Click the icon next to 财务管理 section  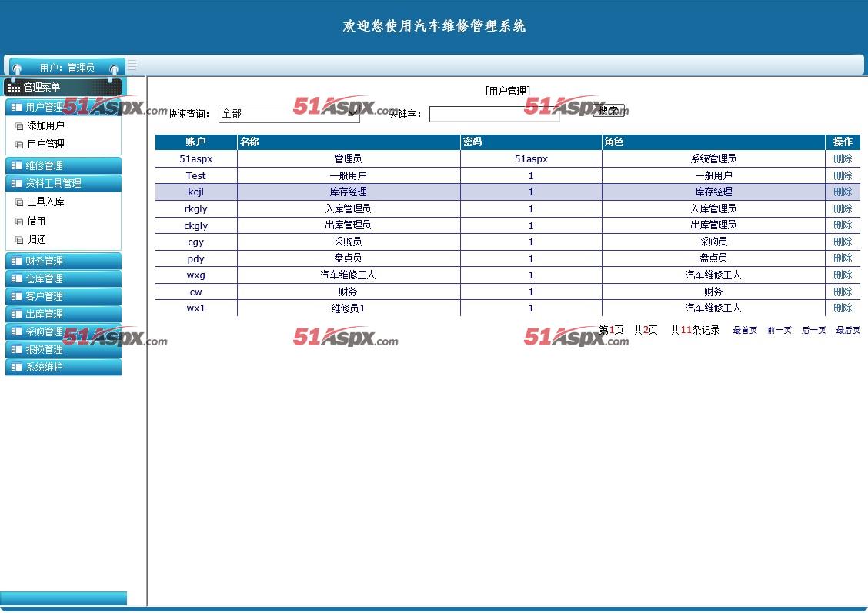click(16, 261)
